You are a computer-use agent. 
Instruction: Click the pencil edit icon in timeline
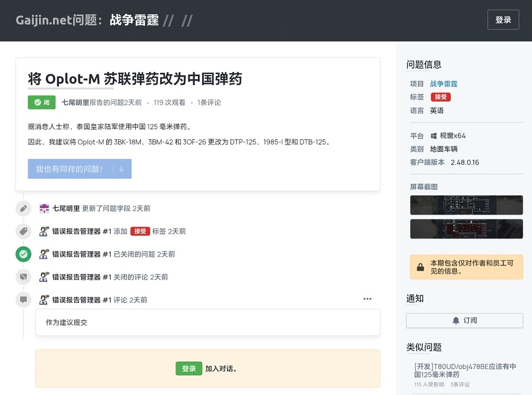(23, 209)
